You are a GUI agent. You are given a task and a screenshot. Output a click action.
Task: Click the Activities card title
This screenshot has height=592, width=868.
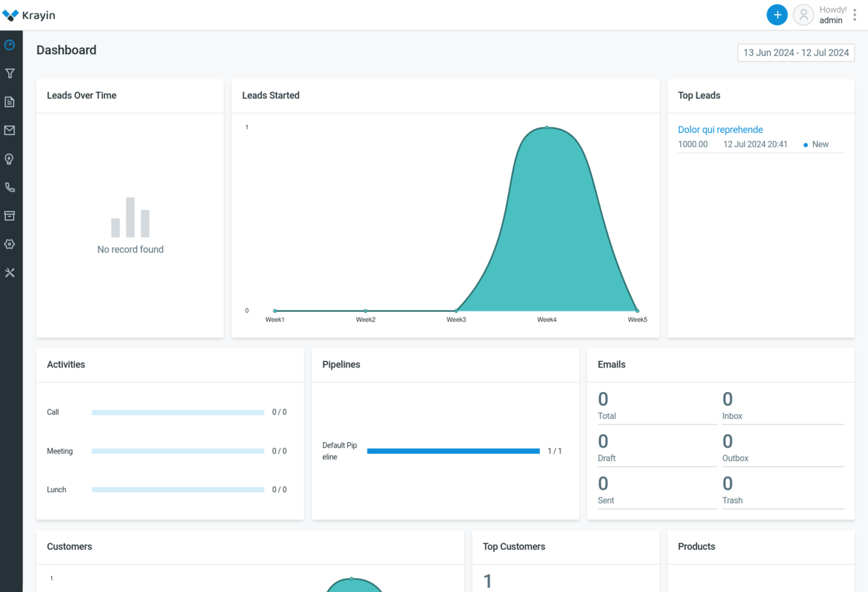click(66, 365)
